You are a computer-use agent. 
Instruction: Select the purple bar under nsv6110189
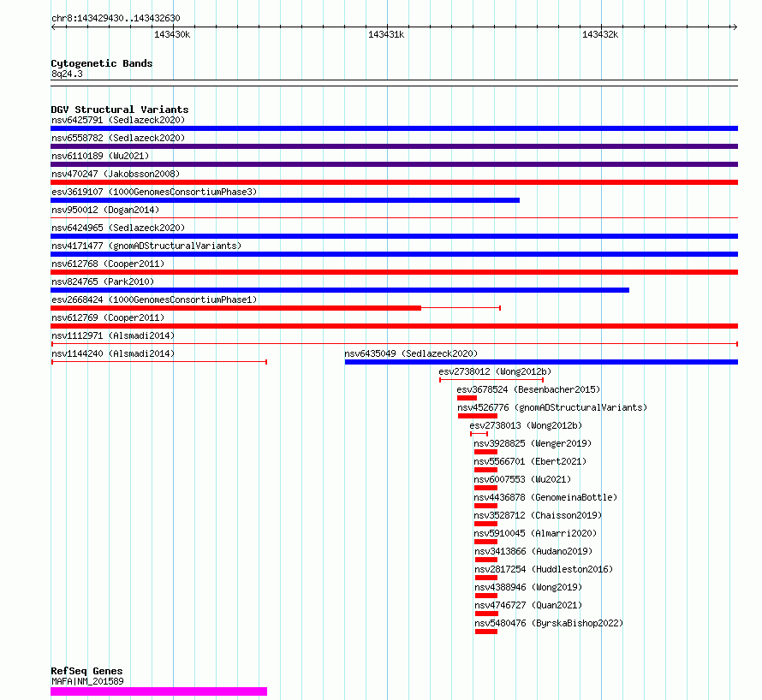pyautogui.click(x=394, y=164)
